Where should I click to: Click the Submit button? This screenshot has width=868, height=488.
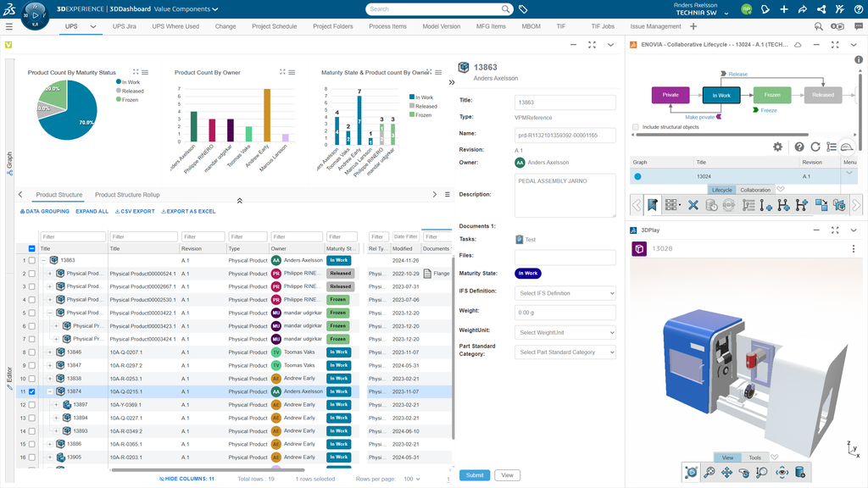tap(475, 475)
